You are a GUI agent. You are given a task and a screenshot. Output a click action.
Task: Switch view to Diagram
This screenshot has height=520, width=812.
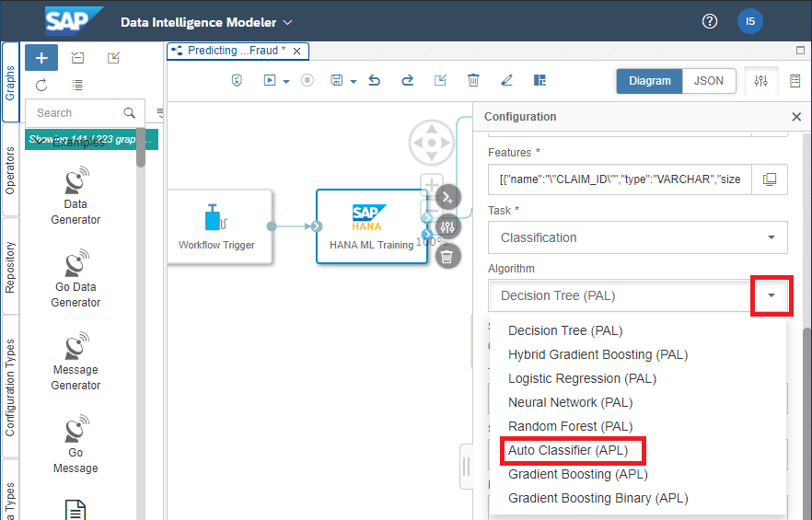tap(650, 81)
